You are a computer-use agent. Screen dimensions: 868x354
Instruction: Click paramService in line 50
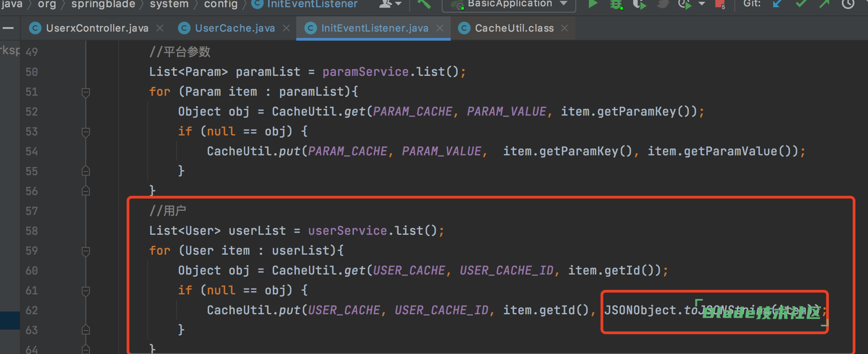(x=366, y=72)
